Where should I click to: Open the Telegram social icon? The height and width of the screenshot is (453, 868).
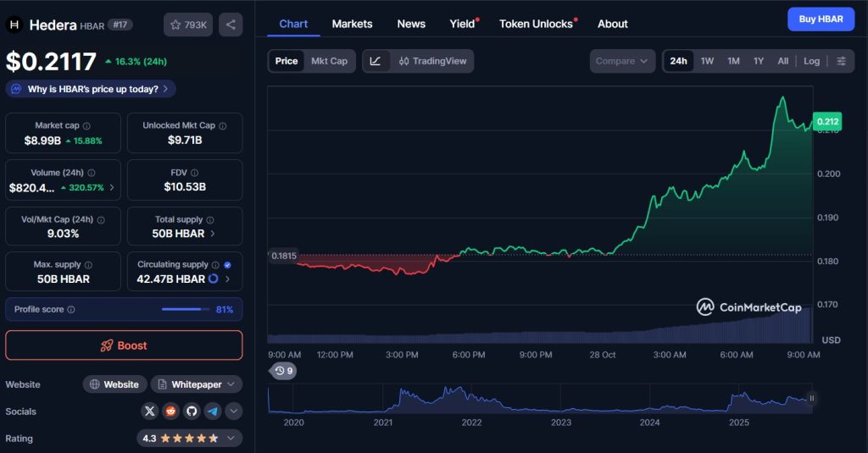click(212, 412)
